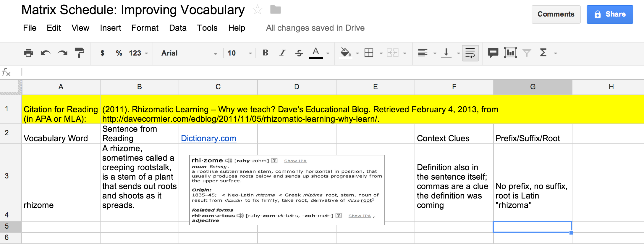Viewport: 644px width, 244px height.
Task: Open the font size 10 dropdown
Action: (x=240, y=53)
